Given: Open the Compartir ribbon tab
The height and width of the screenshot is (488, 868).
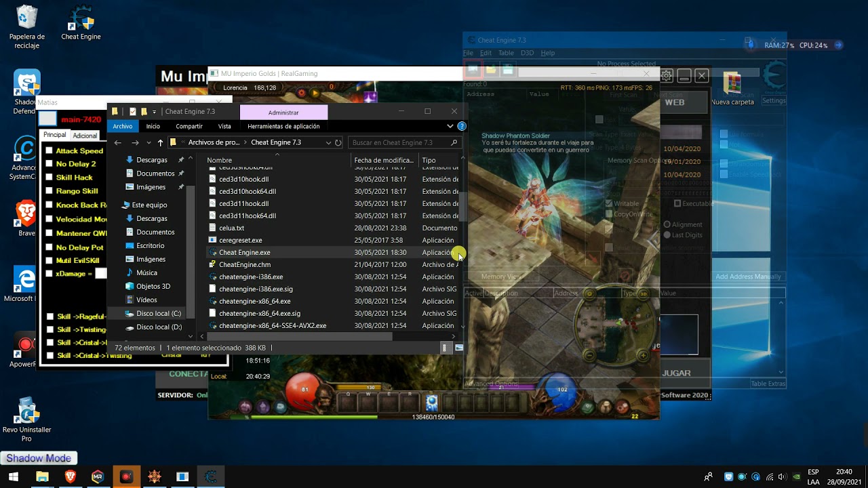Looking at the screenshot, I should click(189, 126).
